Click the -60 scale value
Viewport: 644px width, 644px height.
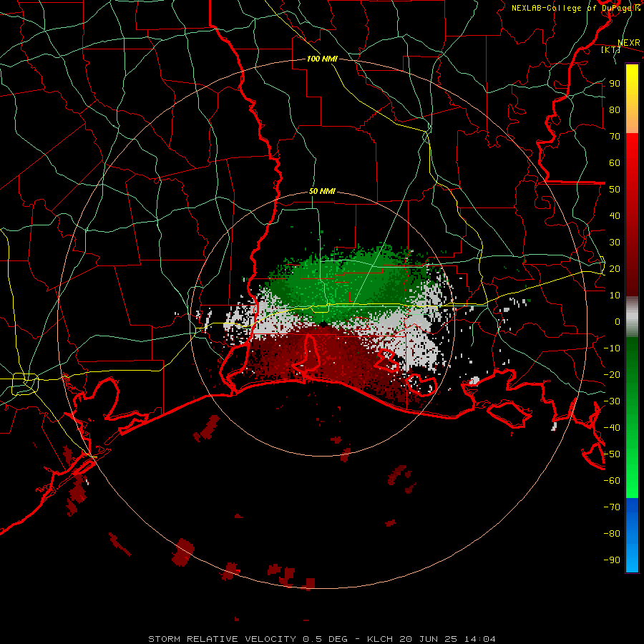[x=612, y=481]
